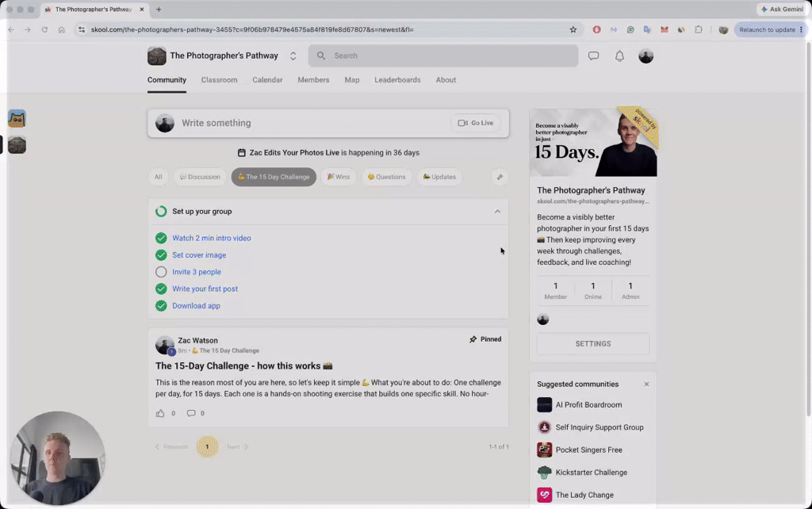Screen dimensions: 812x509
Task: Open the chat messages icon
Action: point(593,55)
